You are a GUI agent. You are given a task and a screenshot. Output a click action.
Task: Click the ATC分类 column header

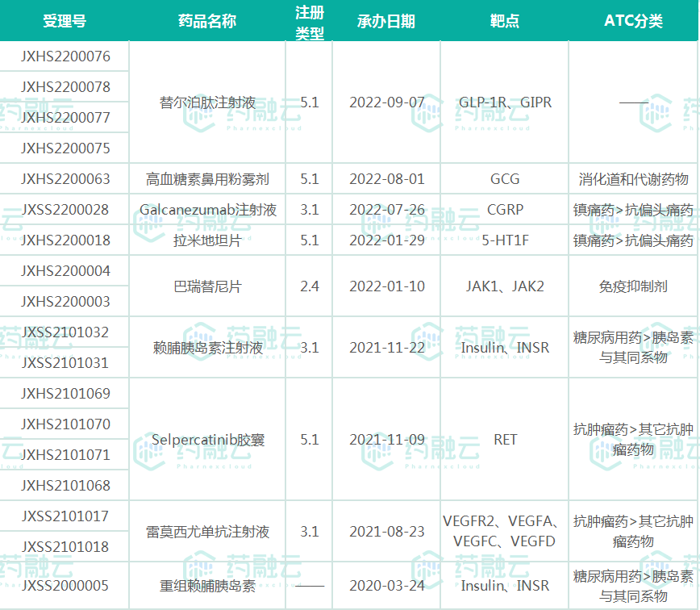(633, 21)
